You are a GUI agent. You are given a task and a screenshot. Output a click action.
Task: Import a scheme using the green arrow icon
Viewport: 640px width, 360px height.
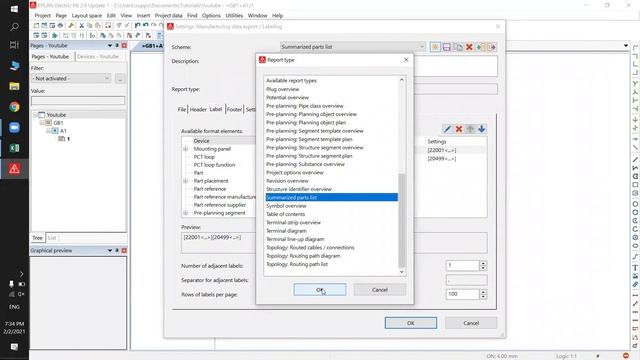480,47
